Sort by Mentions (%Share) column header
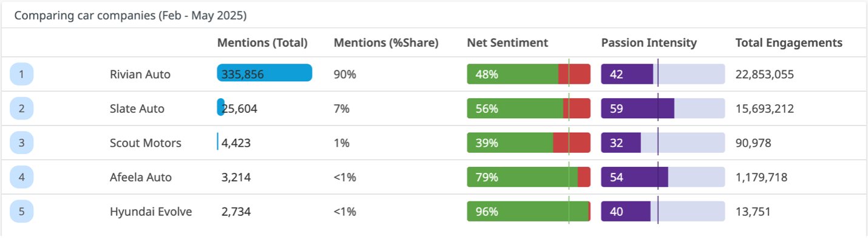 point(386,43)
